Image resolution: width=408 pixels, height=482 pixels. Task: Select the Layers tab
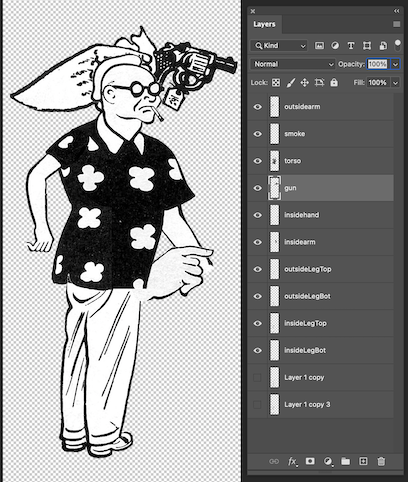264,24
